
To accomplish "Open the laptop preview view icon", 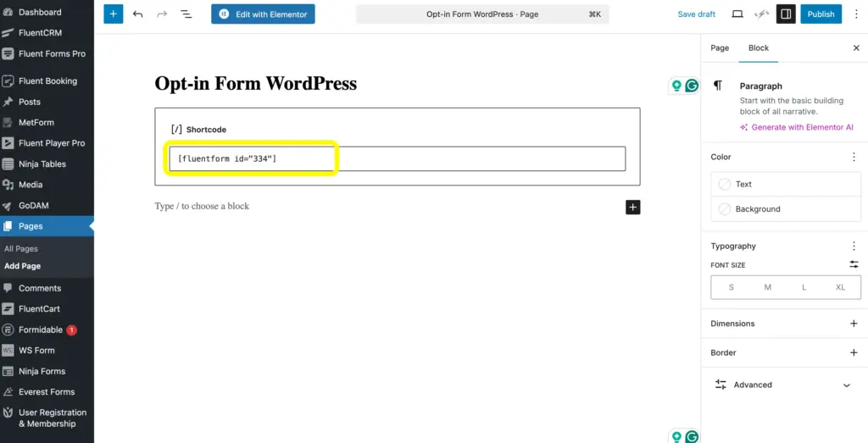I will (x=737, y=14).
